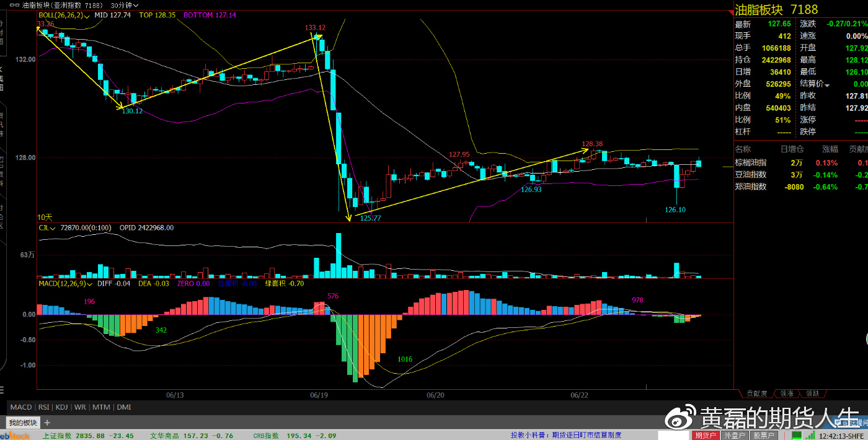The height and width of the screenshot is (440, 868).
Task: Click the 06/19 date marker
Action: pyautogui.click(x=318, y=395)
